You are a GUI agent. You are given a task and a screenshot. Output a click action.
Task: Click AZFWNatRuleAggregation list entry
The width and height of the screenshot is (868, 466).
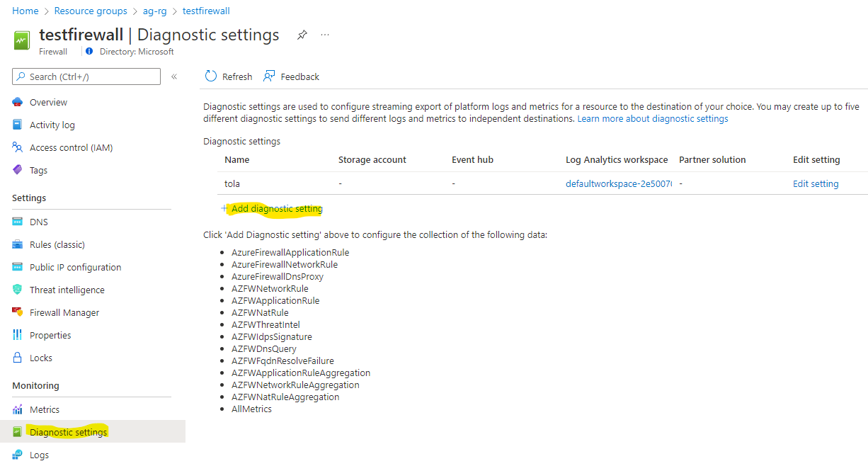285,397
